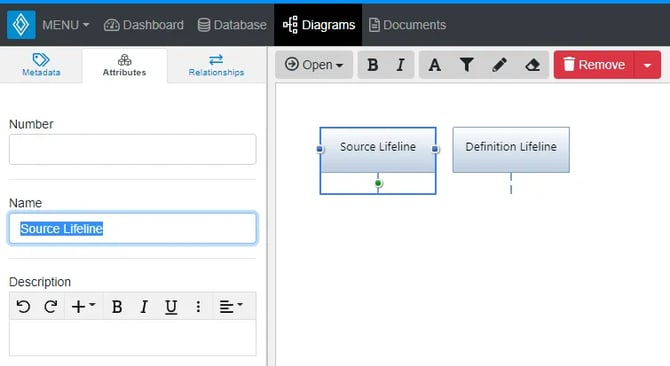Underline text in Description editor
The width and height of the screenshot is (670, 366).
click(x=171, y=306)
